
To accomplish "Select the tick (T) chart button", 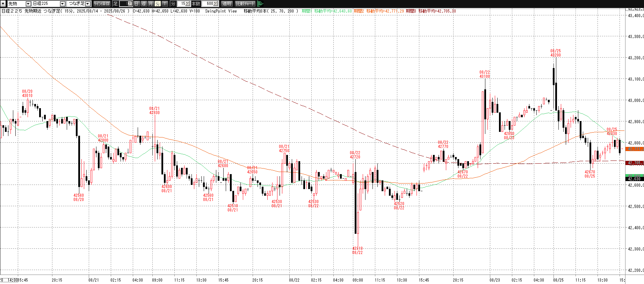I will tap(165, 3).
